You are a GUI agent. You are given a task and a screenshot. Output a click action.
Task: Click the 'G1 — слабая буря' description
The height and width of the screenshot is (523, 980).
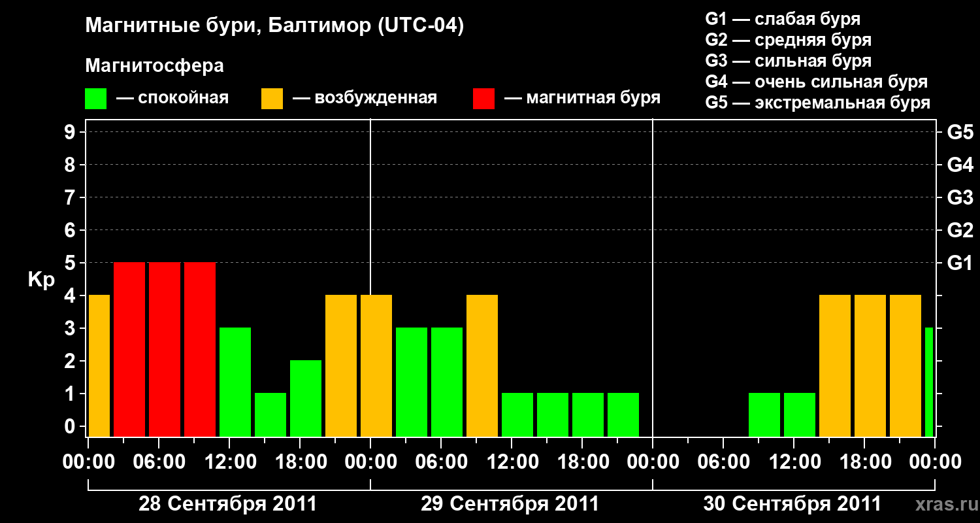(783, 19)
